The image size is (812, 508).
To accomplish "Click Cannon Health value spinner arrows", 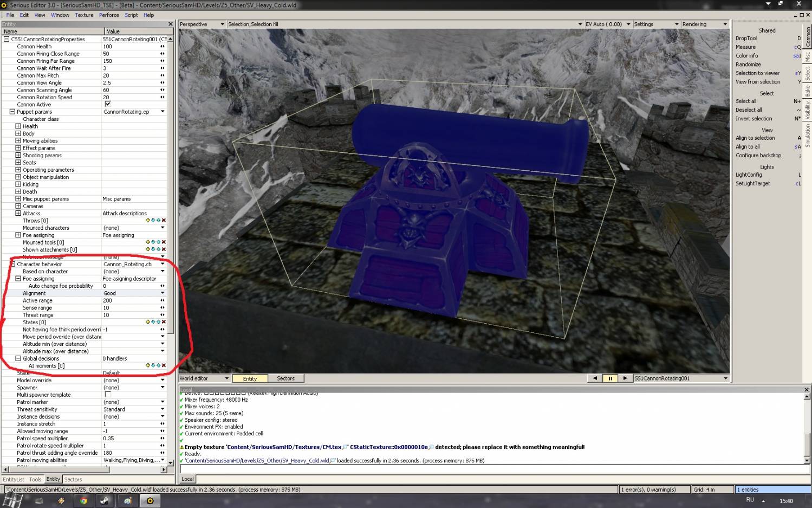I will (x=162, y=47).
